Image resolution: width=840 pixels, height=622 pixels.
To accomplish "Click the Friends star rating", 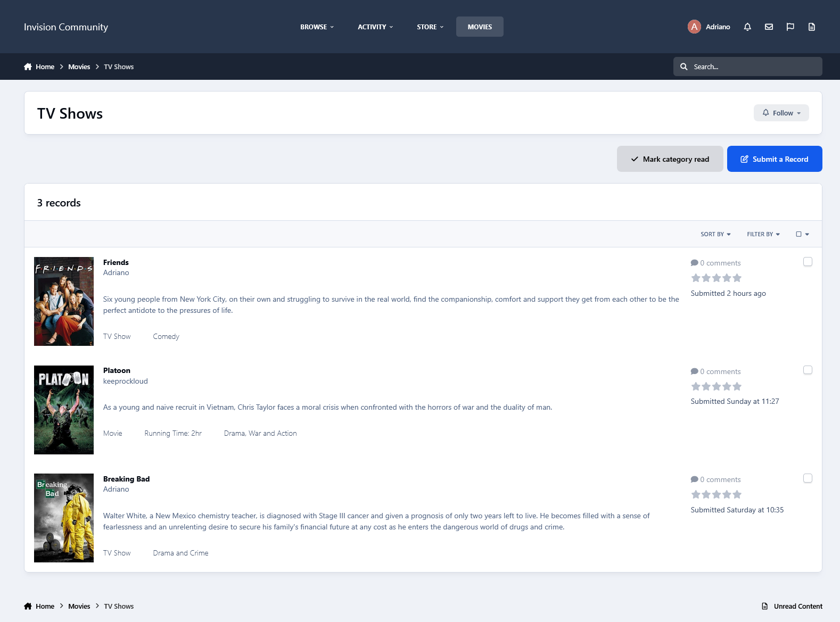I will (x=716, y=278).
